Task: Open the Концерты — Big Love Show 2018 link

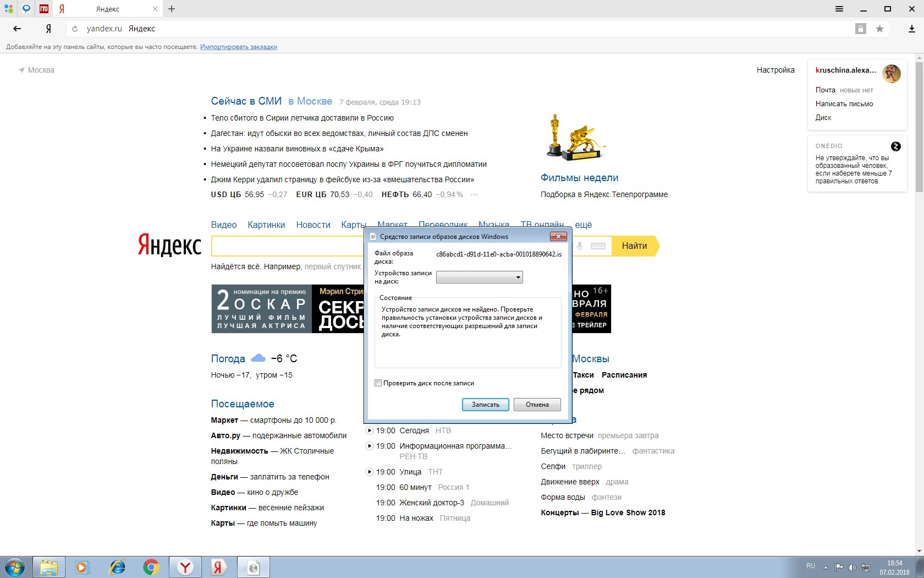Action: [x=603, y=512]
